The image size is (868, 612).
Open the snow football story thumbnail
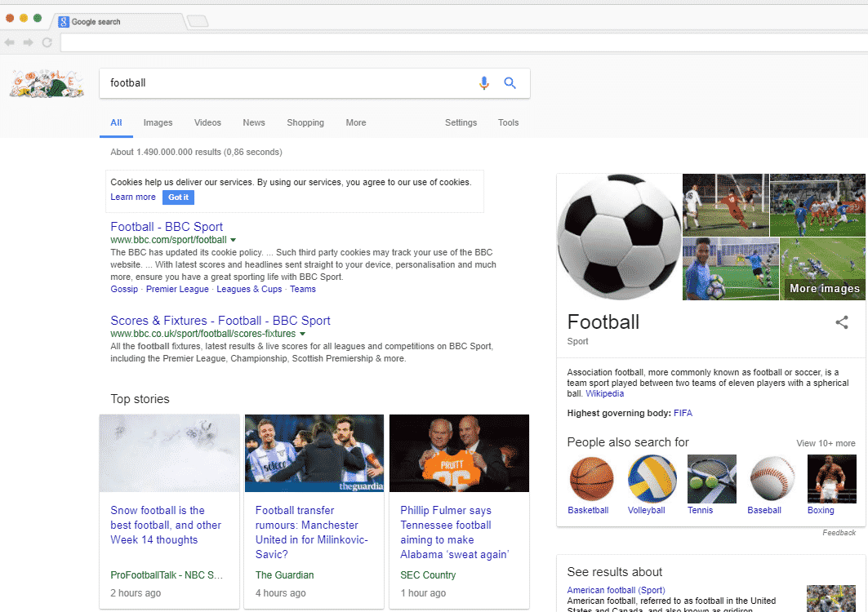click(x=169, y=453)
